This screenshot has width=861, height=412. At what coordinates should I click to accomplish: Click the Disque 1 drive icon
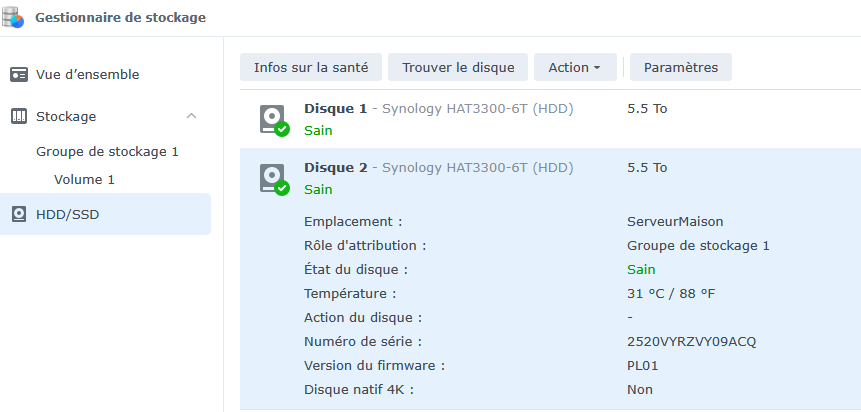272,119
